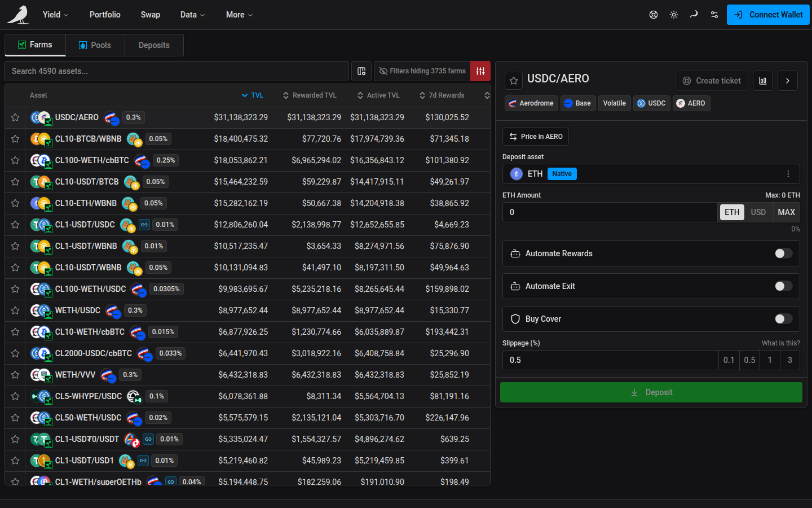This screenshot has height=508, width=812.
Task: Expand the More menu
Action: click(239, 15)
